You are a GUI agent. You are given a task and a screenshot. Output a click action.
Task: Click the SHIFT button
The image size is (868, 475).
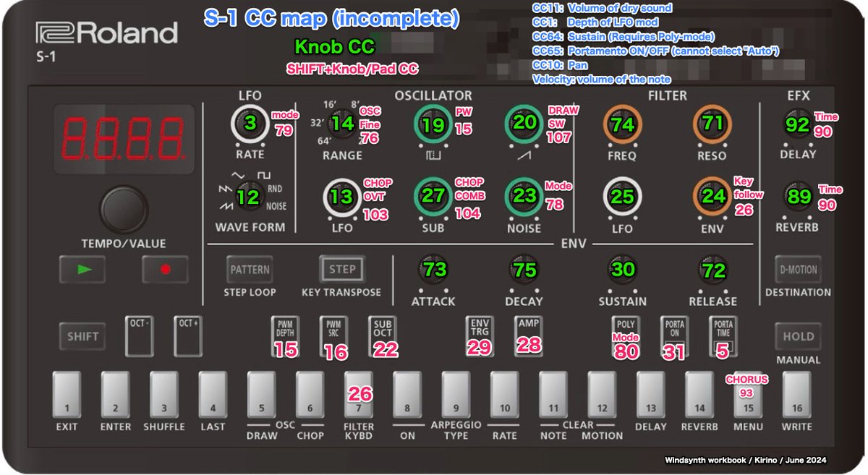[x=82, y=336]
